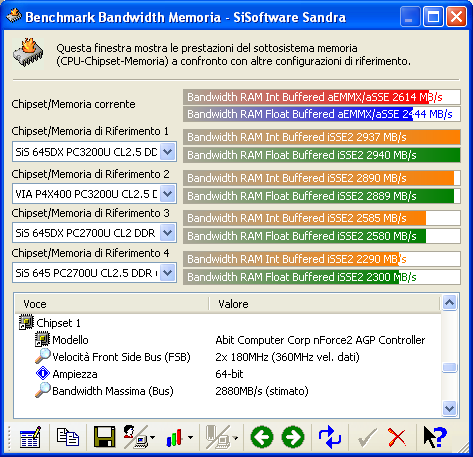Viewport: 473px width, 457px height.
Task: Open dropdown arrow beside bar chart icon
Action: [x=190, y=437]
